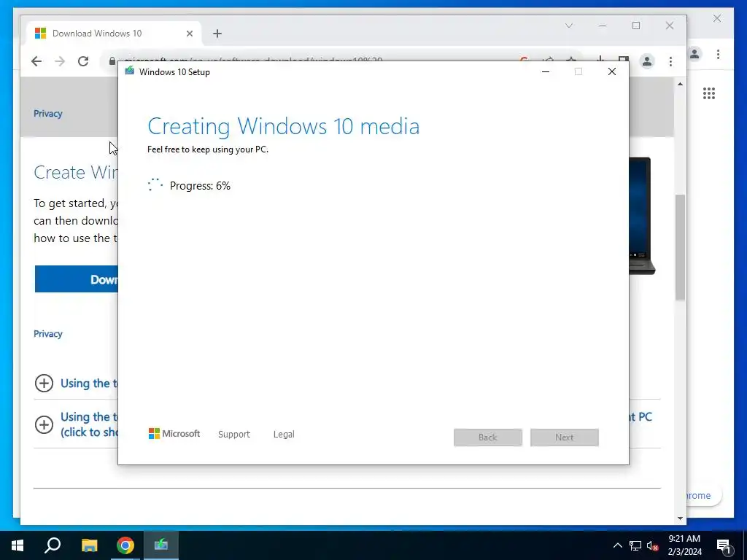Click the top Privacy link on page

[47, 113]
